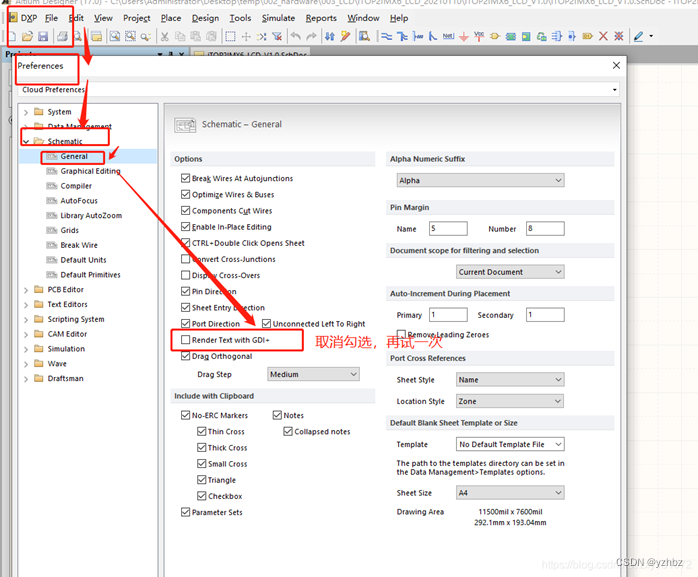The width and height of the screenshot is (698, 577).
Task: Select Default Primitives preferences page
Action: coord(90,275)
